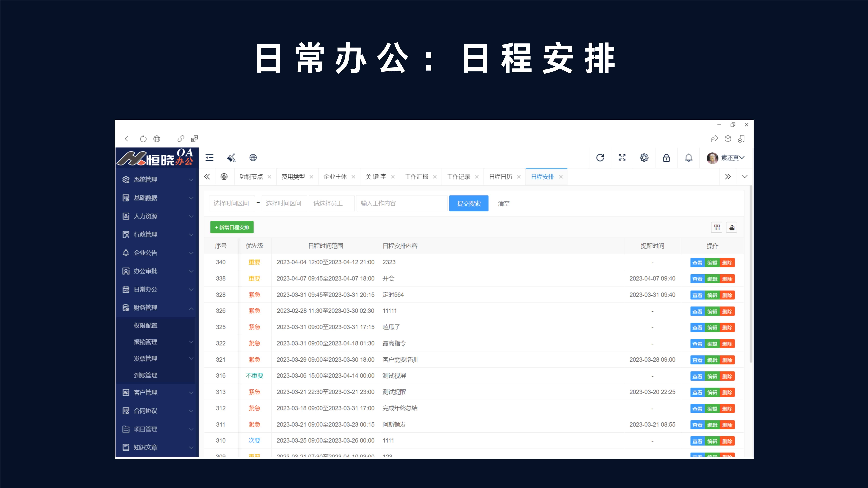
Task: Click 编辑 for row 338
Action: 712,279
